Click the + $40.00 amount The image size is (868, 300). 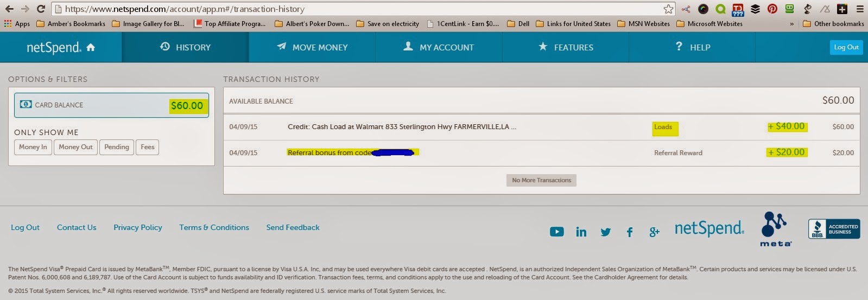(787, 126)
